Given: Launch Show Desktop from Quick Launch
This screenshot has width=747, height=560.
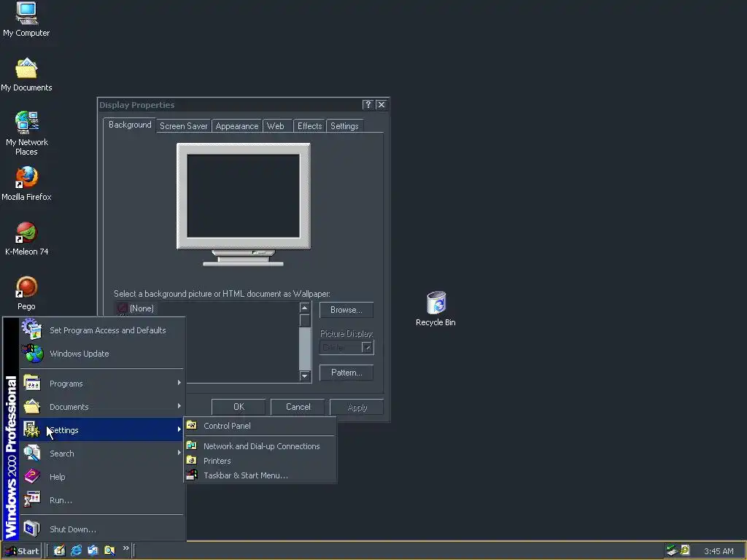Looking at the screenshot, I should pos(59,551).
